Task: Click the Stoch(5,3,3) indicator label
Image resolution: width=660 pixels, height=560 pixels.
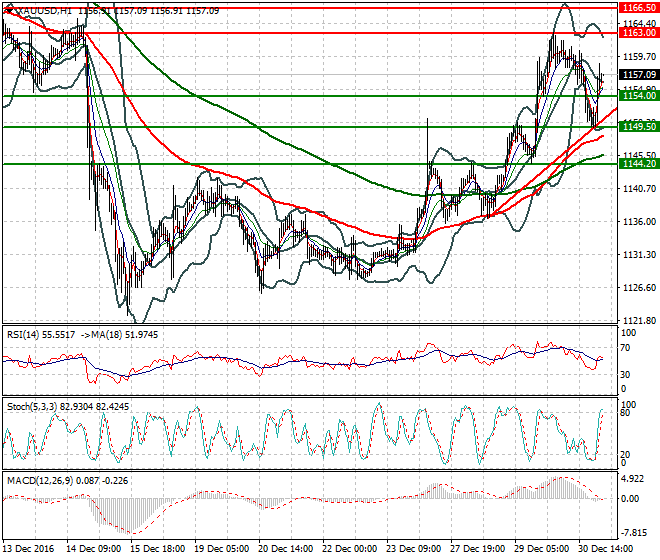Action: coord(32,407)
